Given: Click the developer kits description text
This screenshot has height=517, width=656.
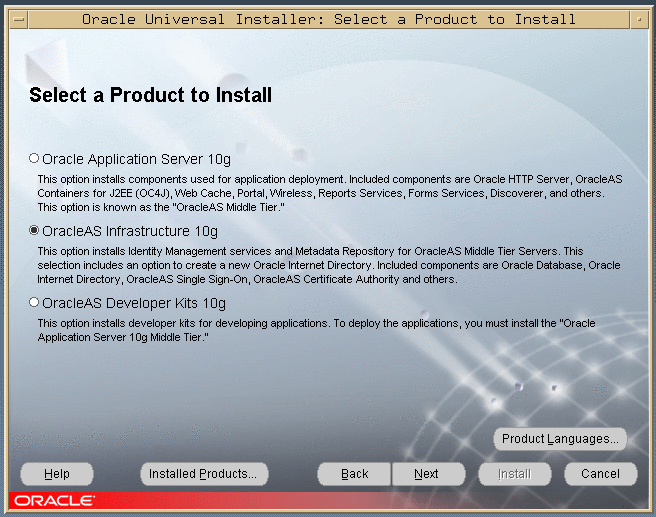Looking at the screenshot, I should coord(316,330).
